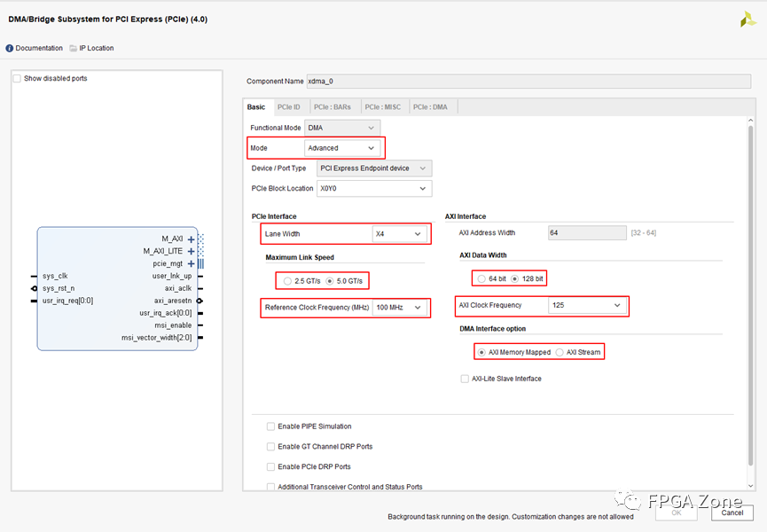Open the Device / Port Type dropdown

tap(374, 168)
